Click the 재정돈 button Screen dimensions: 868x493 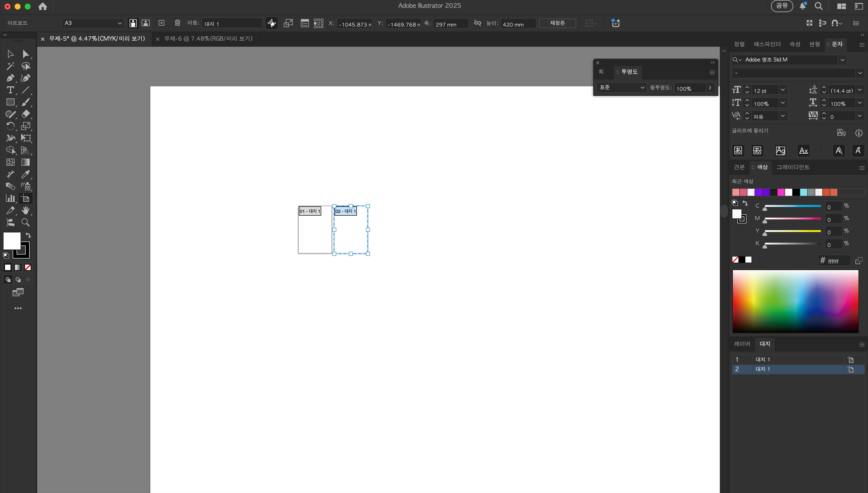(x=557, y=23)
